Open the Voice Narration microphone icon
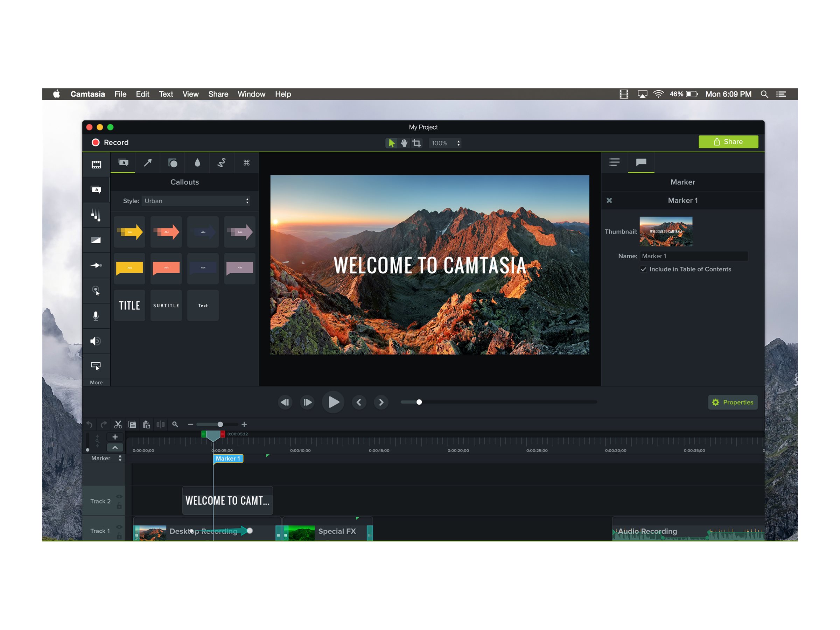 [96, 316]
